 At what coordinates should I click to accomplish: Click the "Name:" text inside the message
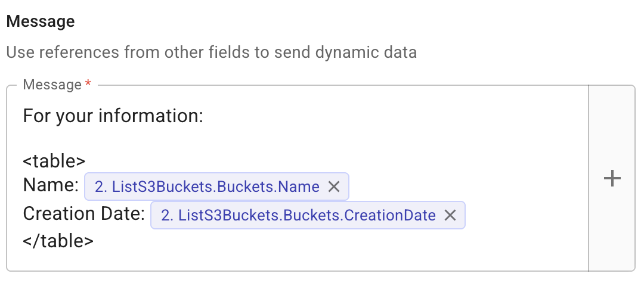(51, 186)
